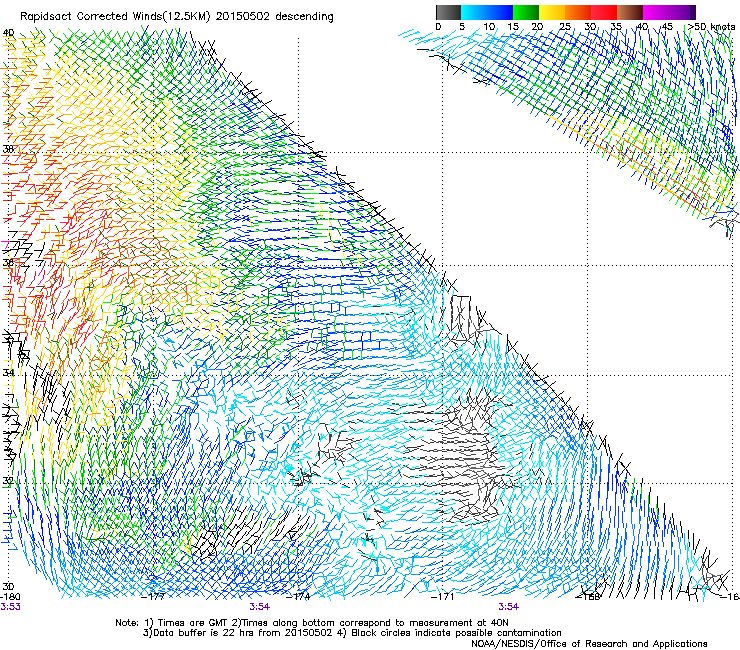Click the yellow 20-25 knots color band
This screenshot has width=740, height=650.
[552, 12]
